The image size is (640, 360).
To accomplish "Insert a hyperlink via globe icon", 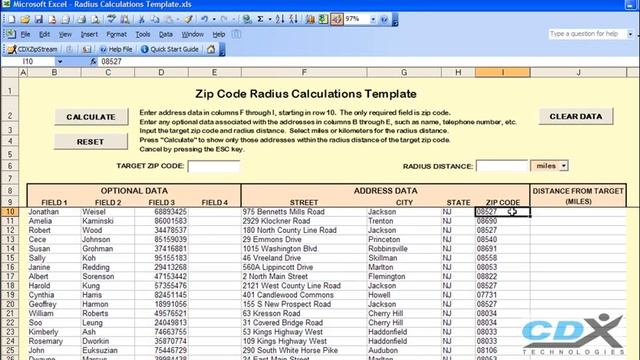I will [x=247, y=19].
